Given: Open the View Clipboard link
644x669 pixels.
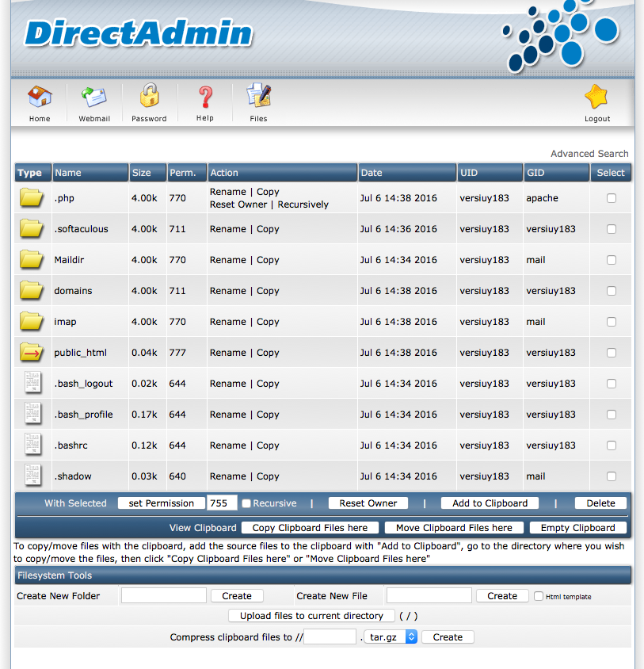Looking at the screenshot, I should 203,528.
